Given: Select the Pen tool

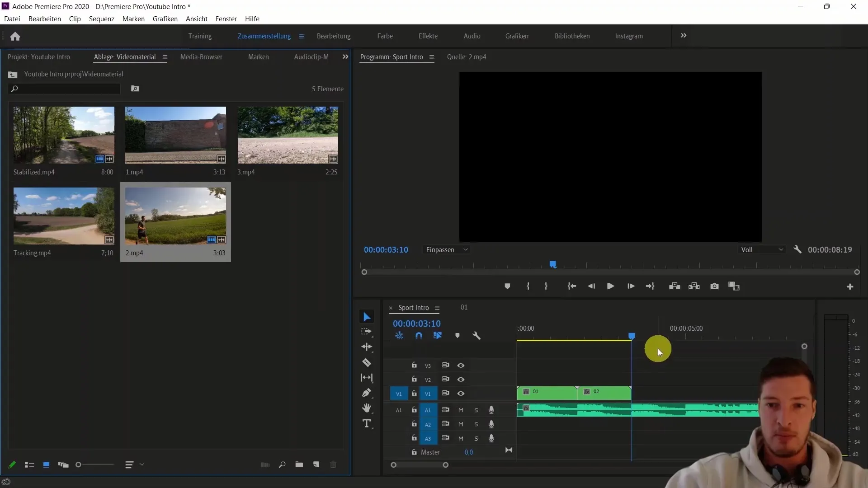Looking at the screenshot, I should 367,393.
